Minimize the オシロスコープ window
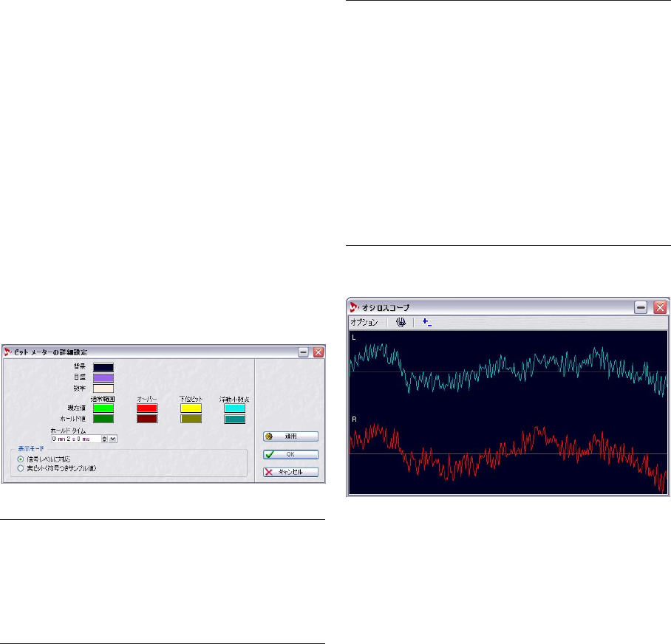671x644 pixels. [x=641, y=307]
